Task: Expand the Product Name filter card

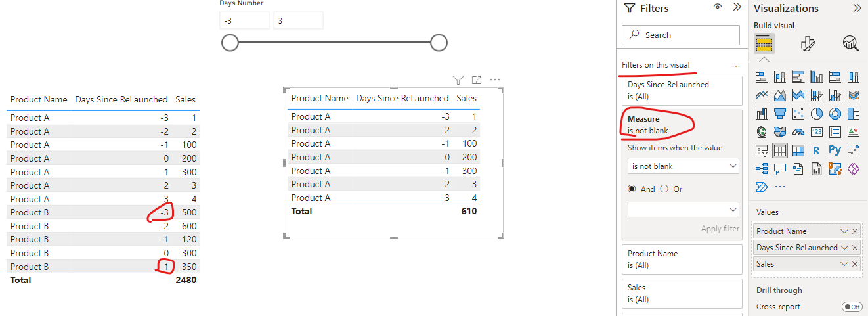Action: [x=682, y=259]
